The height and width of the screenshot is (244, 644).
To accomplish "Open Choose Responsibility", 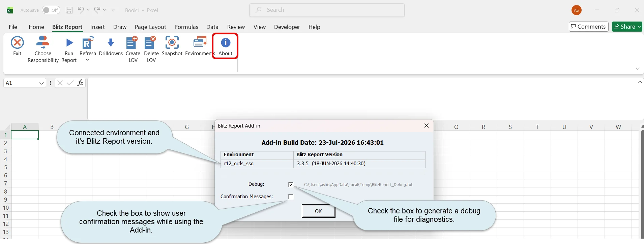I will (x=43, y=49).
